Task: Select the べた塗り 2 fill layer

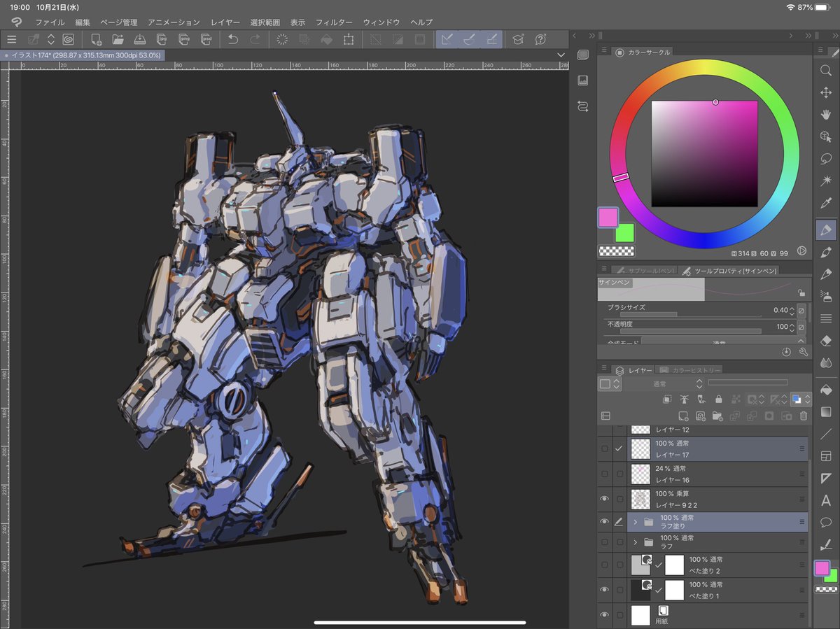Action: click(x=728, y=565)
